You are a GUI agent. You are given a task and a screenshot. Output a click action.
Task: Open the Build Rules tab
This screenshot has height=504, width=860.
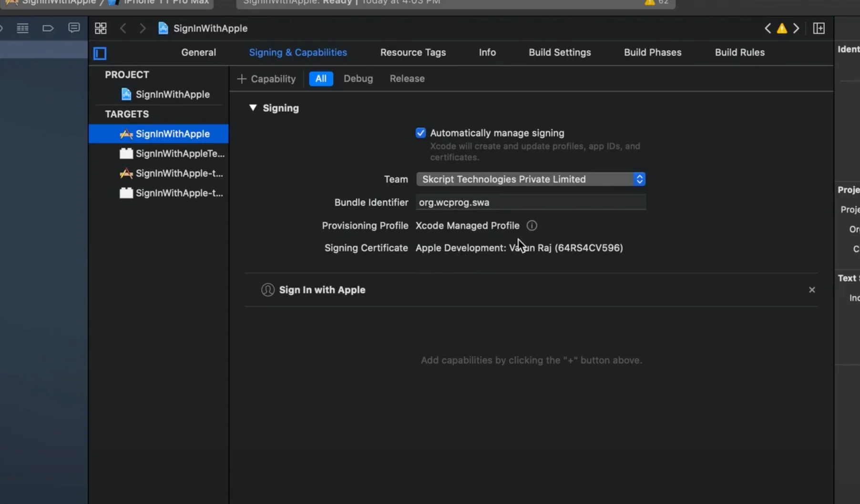[x=739, y=52]
